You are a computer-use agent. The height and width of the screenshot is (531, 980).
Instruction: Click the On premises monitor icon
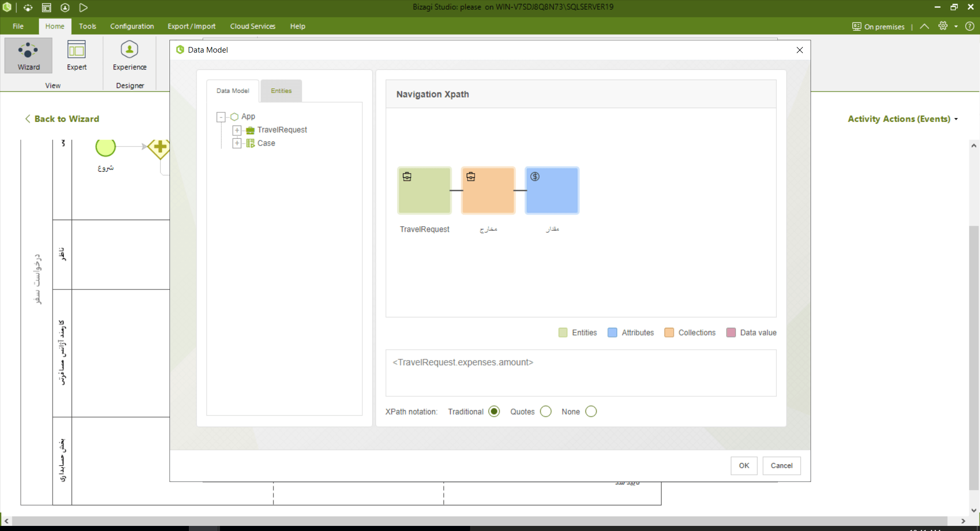(x=856, y=27)
